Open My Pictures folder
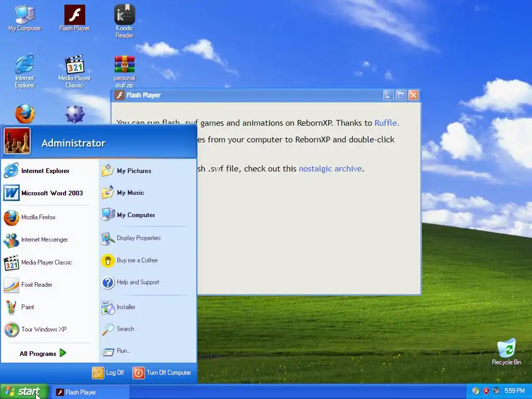 [x=147, y=170]
